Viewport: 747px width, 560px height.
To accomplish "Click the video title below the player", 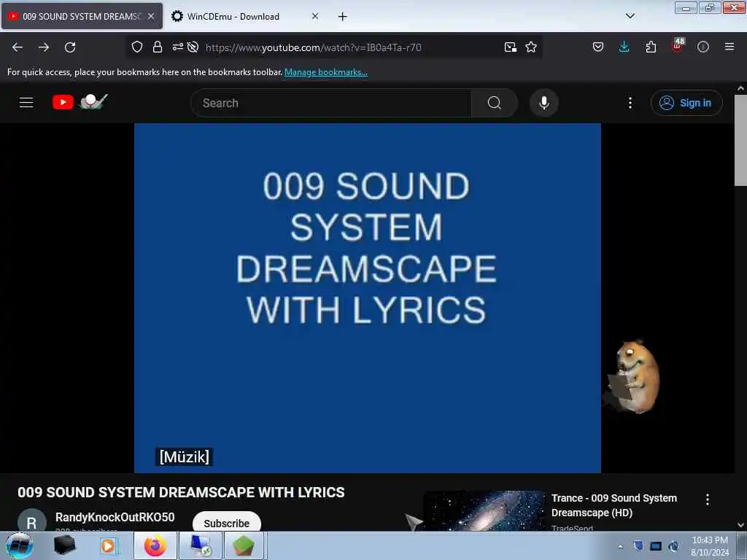I will (181, 492).
